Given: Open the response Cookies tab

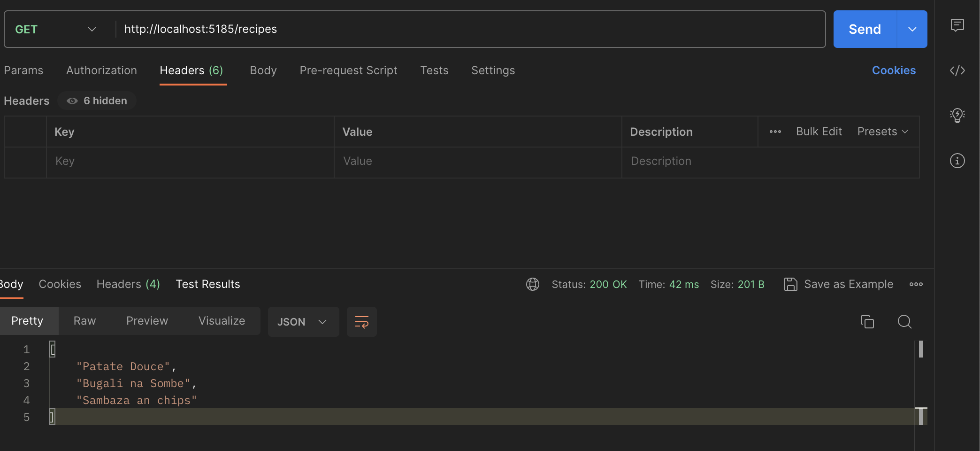Looking at the screenshot, I should (x=60, y=284).
